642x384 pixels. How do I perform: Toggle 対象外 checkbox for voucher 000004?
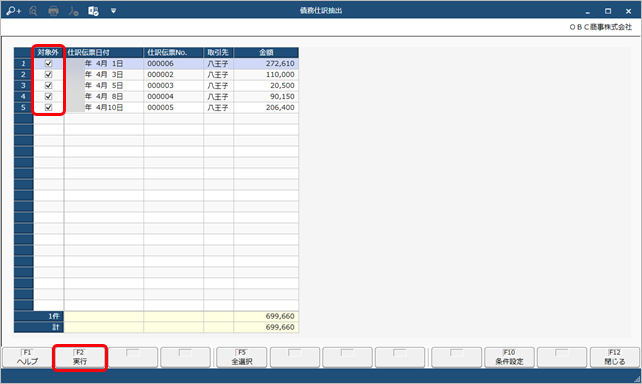(48, 97)
